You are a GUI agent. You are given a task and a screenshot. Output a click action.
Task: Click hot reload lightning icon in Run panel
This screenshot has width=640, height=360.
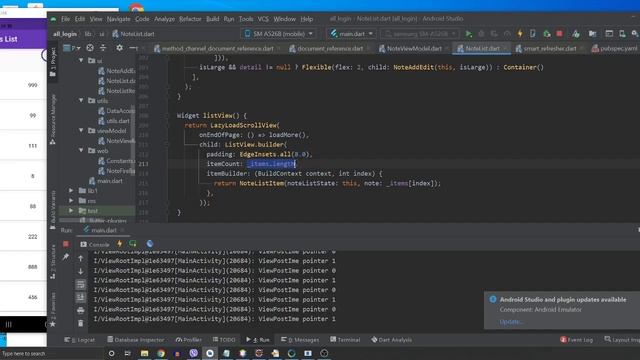pos(120,244)
